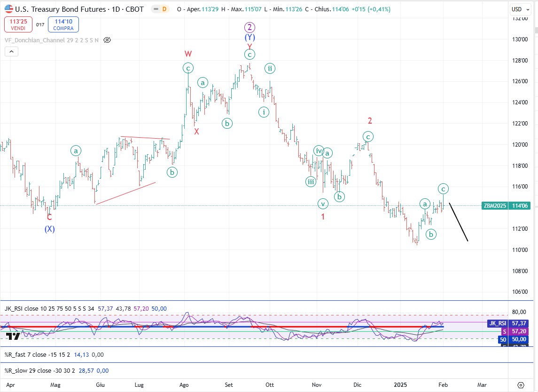Select the black projected trend line
The height and width of the screenshot is (392, 538).
(459, 222)
